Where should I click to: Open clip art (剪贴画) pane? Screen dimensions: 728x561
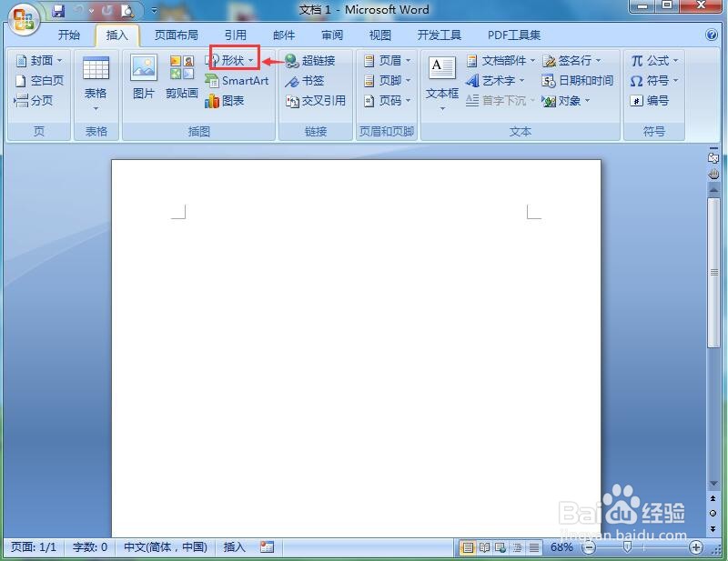tap(181, 76)
